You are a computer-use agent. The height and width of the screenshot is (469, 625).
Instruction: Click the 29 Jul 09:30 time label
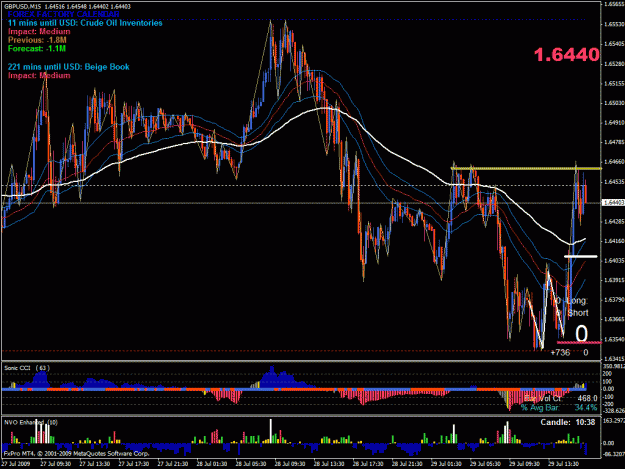524,464
